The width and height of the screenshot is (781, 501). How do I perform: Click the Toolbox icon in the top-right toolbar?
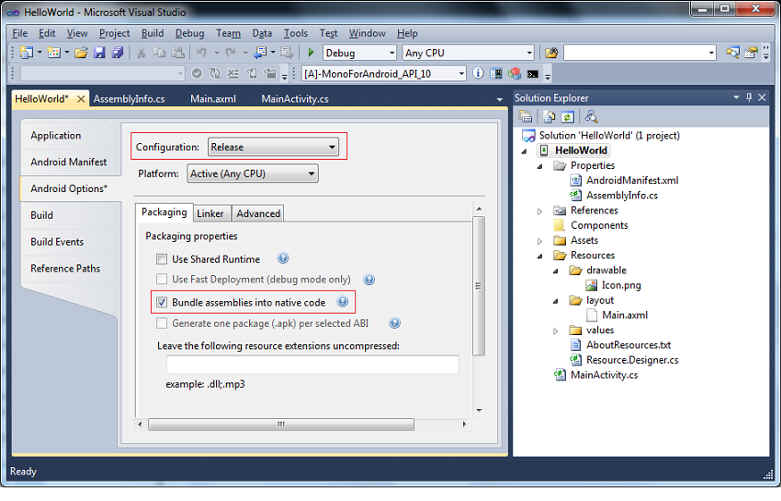[751, 52]
